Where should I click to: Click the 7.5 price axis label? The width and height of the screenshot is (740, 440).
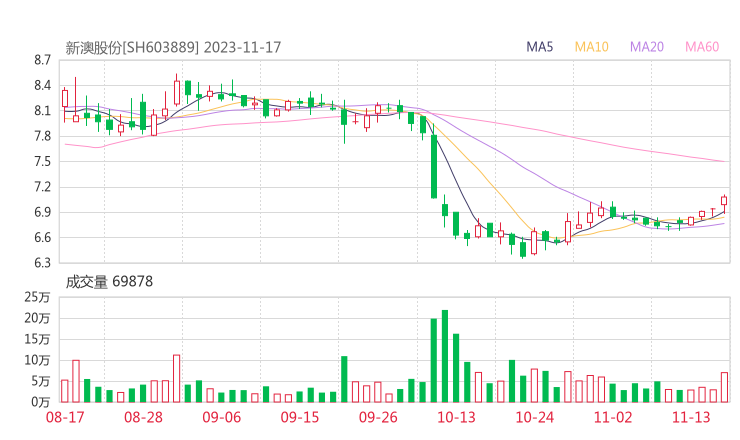[x=42, y=161]
